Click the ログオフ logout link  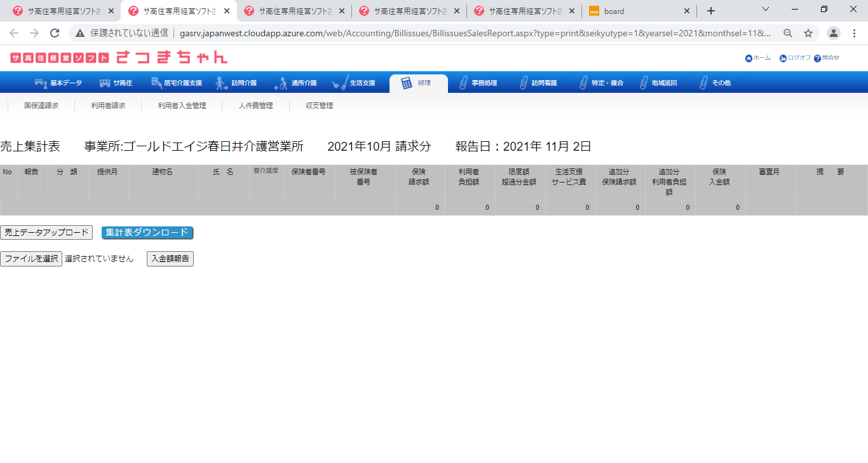[795, 58]
